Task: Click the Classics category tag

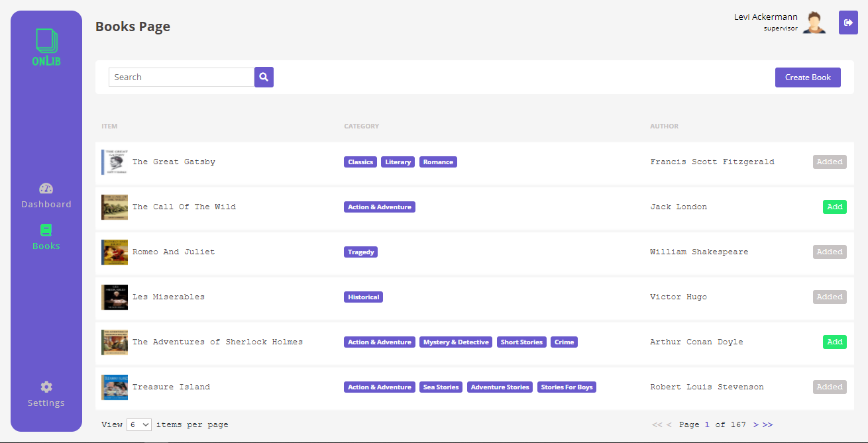Action: click(x=360, y=162)
